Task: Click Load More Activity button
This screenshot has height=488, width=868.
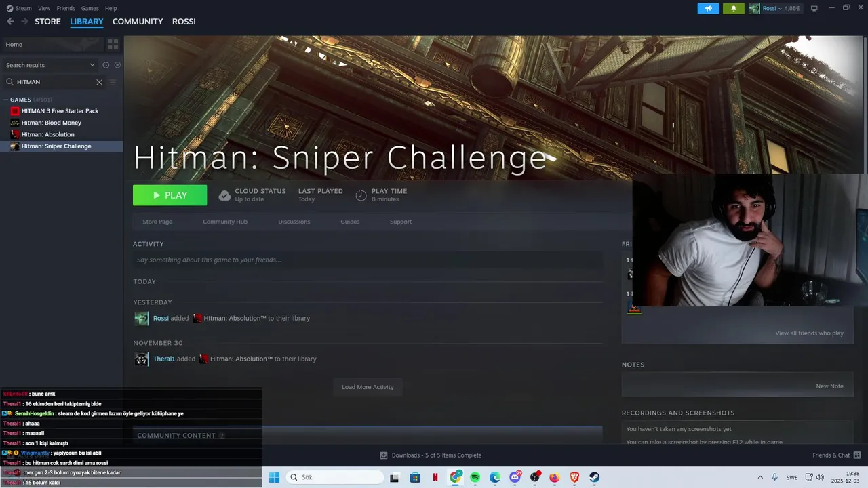Action: point(368,387)
